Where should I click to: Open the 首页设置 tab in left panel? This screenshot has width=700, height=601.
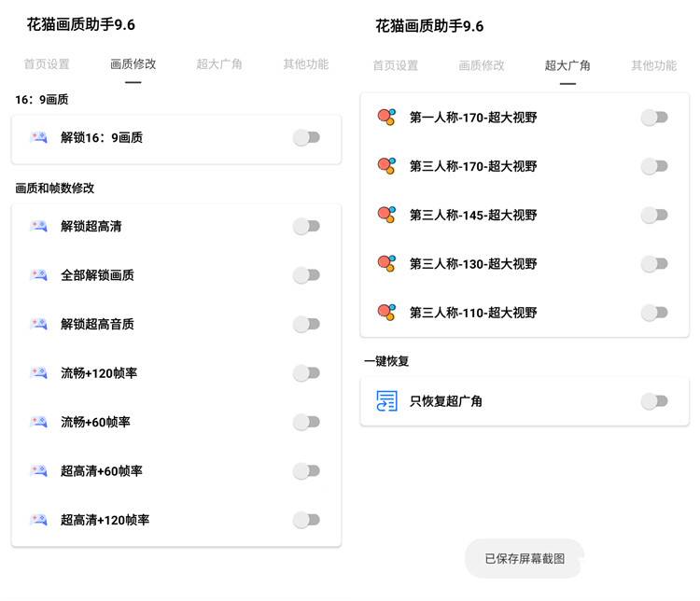47,64
